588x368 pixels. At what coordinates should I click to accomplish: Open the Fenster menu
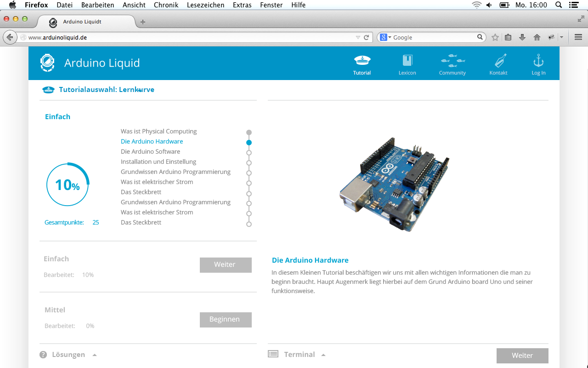[x=271, y=5]
